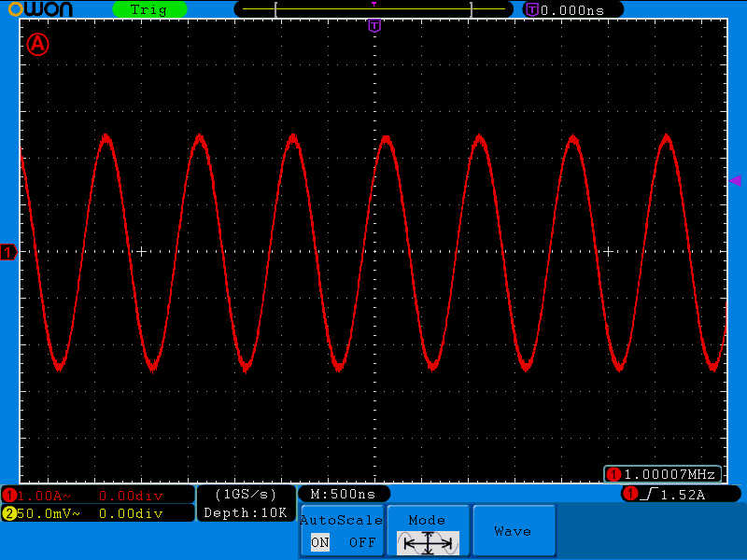Click the channel 1 ground level marker
This screenshot has height=560, width=747.
click(x=8, y=252)
